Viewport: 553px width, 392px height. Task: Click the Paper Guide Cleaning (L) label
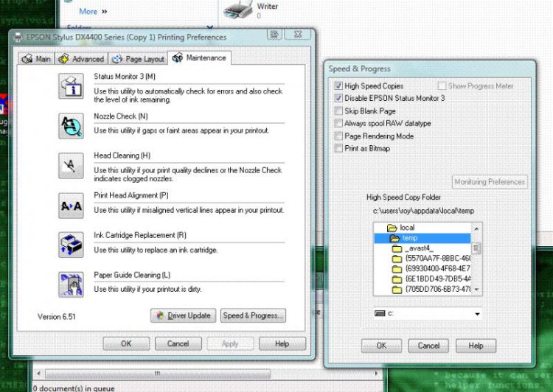[x=132, y=275]
